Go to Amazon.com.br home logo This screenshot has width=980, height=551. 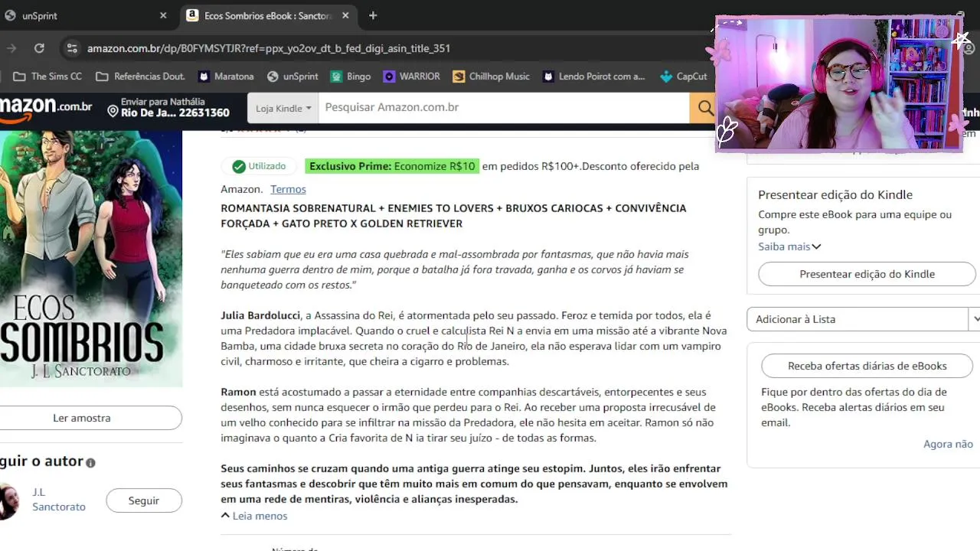tap(46, 109)
